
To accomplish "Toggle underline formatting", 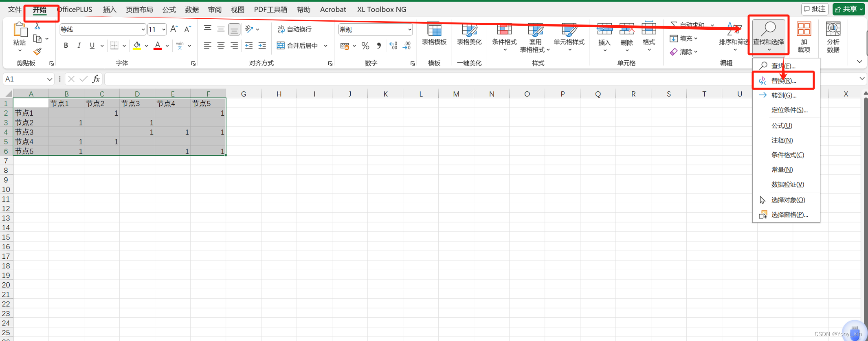I will click(92, 46).
